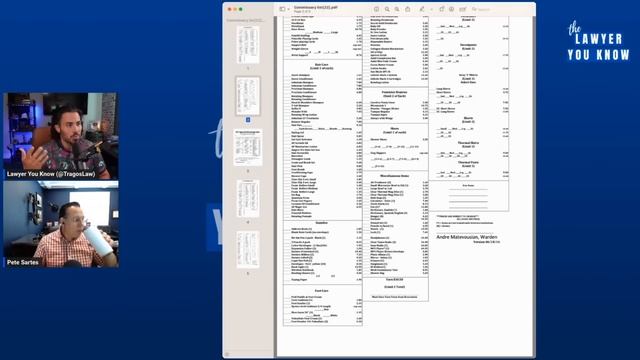This screenshot has height=360, width=640.
Task: Open page 3 thumbnail in sidebar
Action: click(248, 147)
